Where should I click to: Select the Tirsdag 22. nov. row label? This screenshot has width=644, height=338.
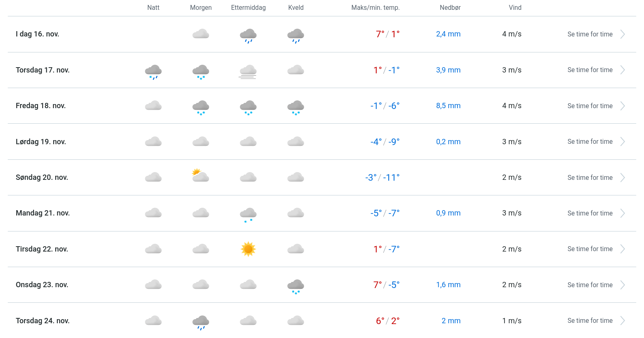[42, 249]
